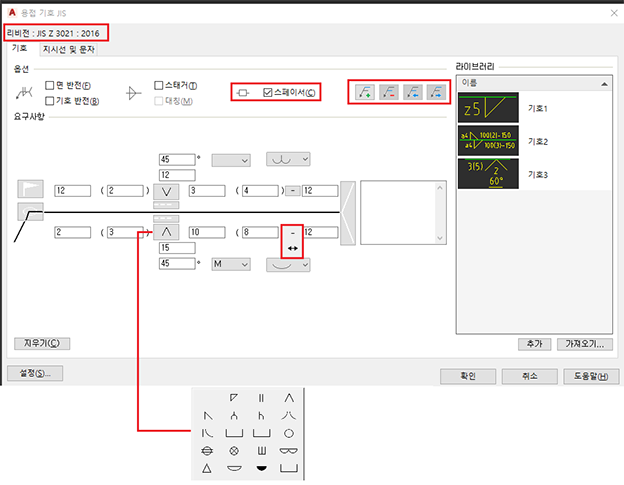Click the dashed line button below reference line
The width and height of the screenshot is (624, 485).
pyautogui.click(x=166, y=218)
